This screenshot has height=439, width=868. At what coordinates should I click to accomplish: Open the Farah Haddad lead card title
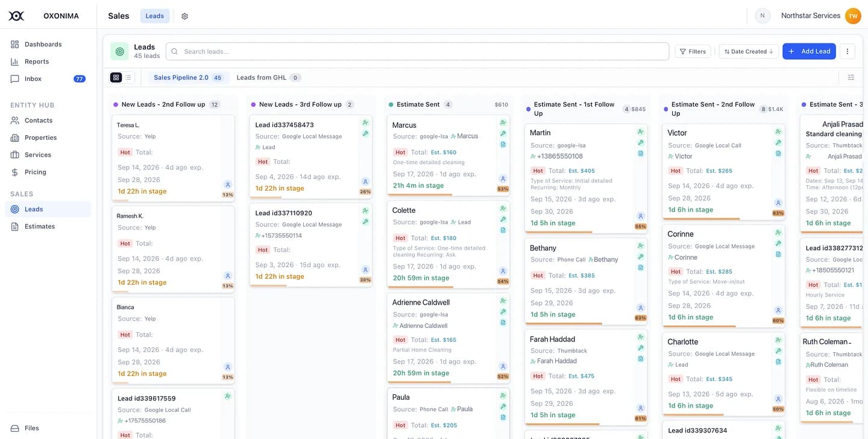552,340
